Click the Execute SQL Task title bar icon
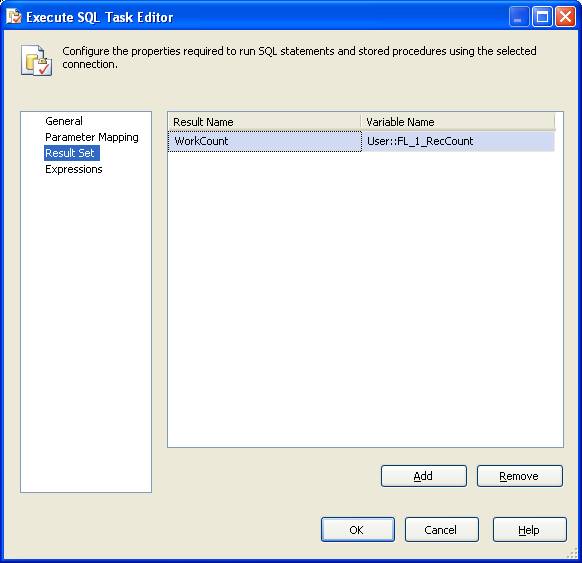The height and width of the screenshot is (563, 582). point(14,17)
